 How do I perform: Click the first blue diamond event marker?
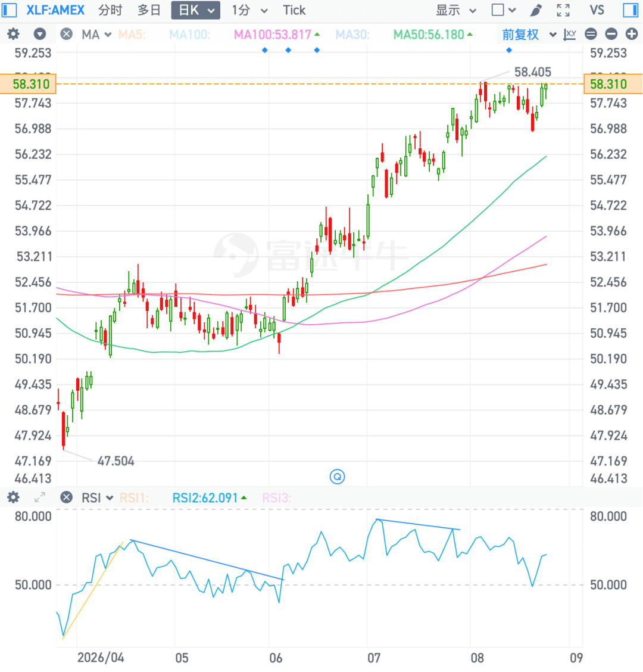coord(265,50)
